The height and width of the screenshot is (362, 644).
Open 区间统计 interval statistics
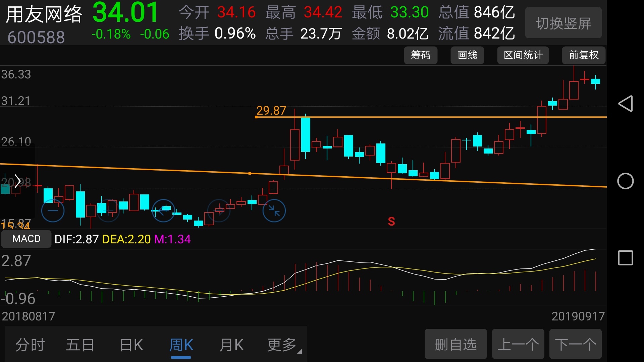click(523, 55)
